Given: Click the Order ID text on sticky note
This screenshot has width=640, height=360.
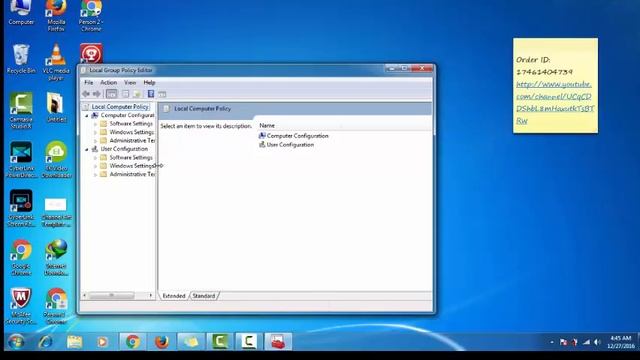Looking at the screenshot, I should click(533, 60).
